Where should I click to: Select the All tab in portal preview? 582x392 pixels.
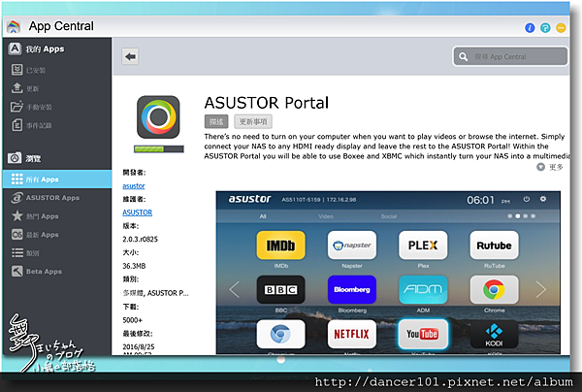[x=263, y=216]
